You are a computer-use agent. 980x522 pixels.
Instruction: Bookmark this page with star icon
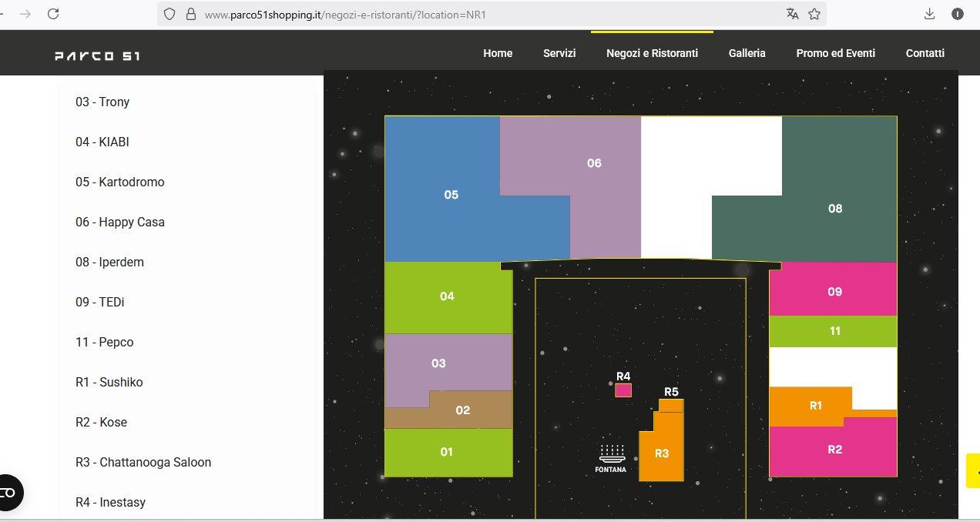tap(814, 14)
